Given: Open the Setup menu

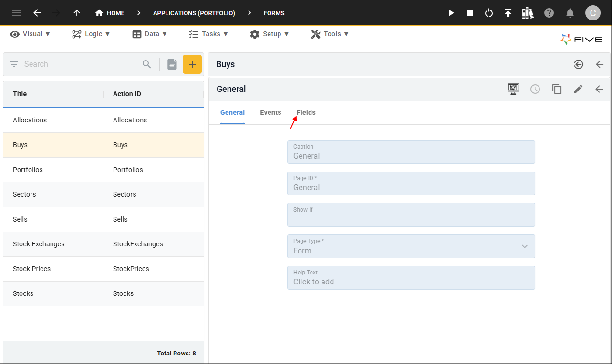Looking at the screenshot, I should 270,34.
